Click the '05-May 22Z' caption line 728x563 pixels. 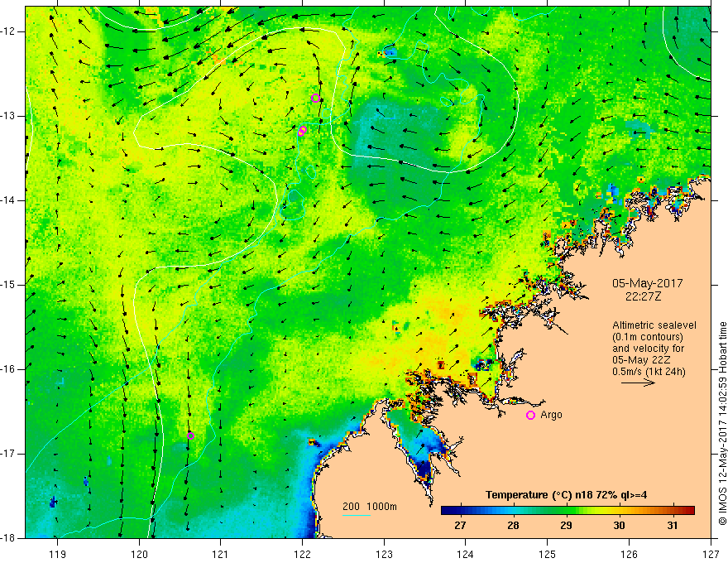tap(641, 360)
